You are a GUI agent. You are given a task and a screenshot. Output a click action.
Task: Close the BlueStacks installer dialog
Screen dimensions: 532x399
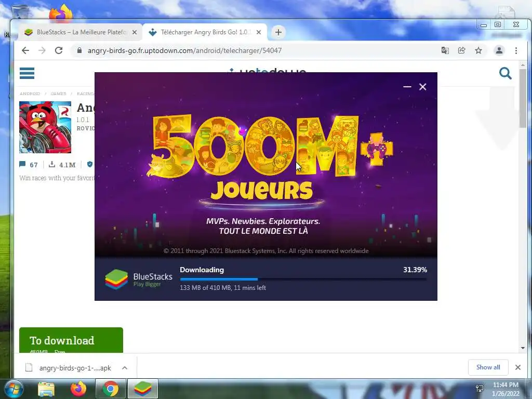pyautogui.click(x=423, y=87)
